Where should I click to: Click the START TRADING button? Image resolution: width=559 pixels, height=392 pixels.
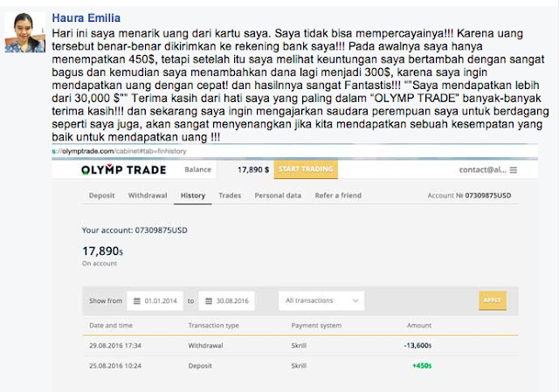coord(306,169)
